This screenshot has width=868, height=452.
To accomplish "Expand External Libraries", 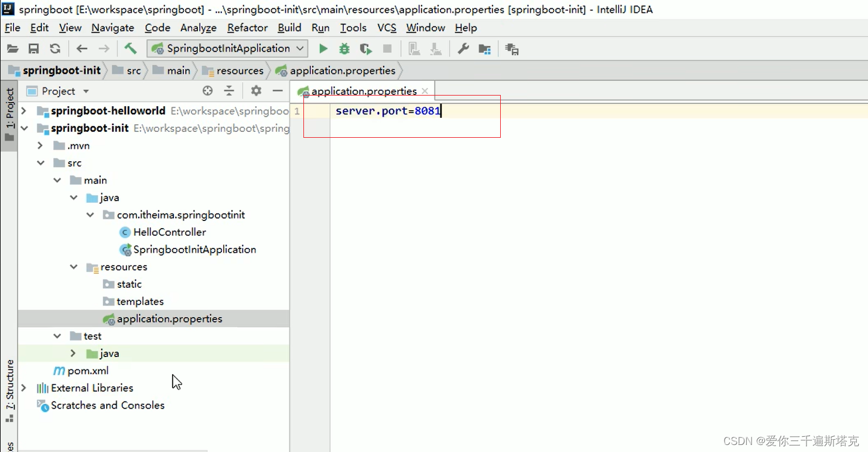I will click(23, 388).
